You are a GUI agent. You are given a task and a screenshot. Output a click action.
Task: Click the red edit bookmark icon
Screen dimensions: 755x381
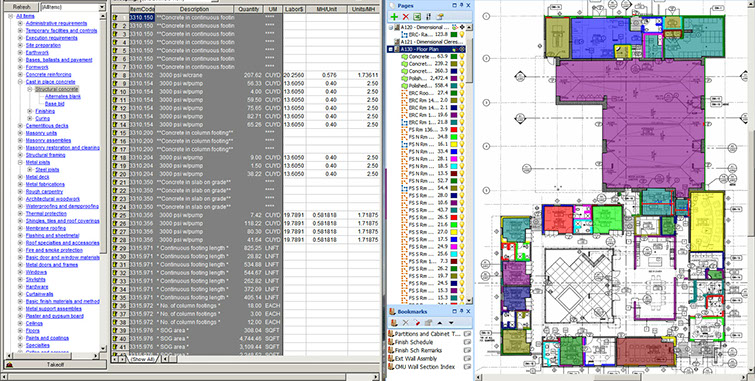pos(417,323)
